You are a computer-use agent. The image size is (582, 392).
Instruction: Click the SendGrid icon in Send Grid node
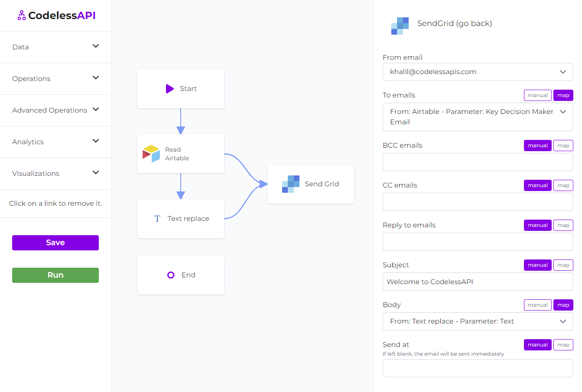click(291, 184)
